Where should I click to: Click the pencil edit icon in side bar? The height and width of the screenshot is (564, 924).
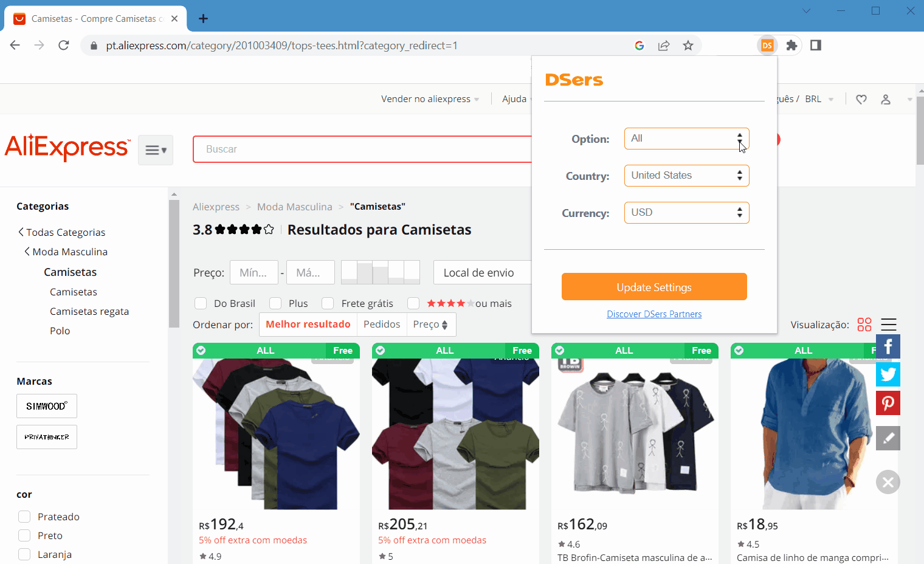tap(888, 438)
